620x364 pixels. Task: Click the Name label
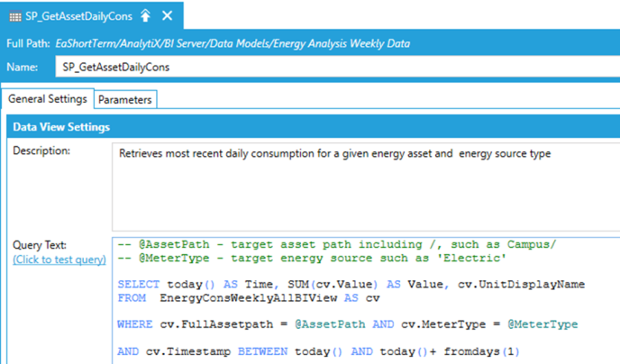point(23,68)
